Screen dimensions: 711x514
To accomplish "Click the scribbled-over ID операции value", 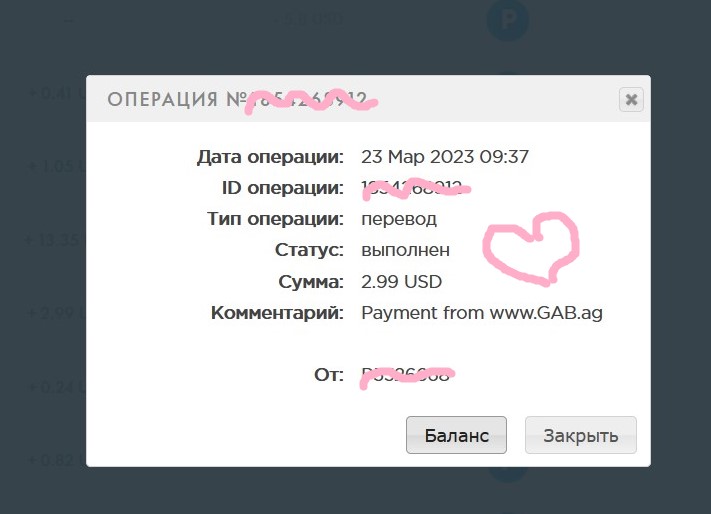I will point(416,188).
